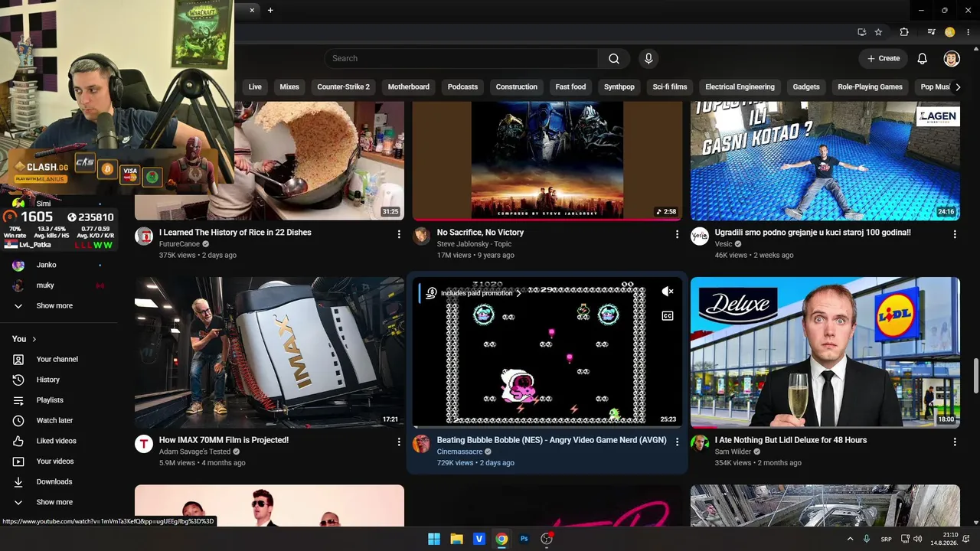
Task: Open the Windows Start menu
Action: point(434,539)
